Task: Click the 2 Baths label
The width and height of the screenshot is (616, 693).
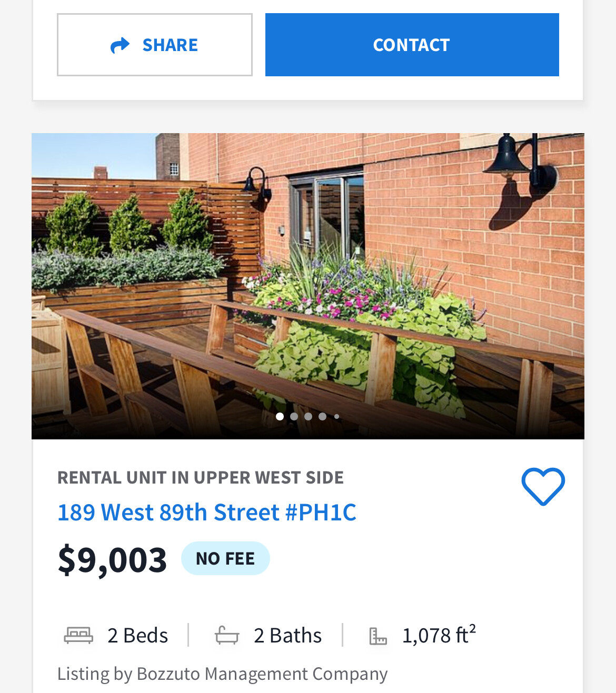Action: tap(287, 636)
